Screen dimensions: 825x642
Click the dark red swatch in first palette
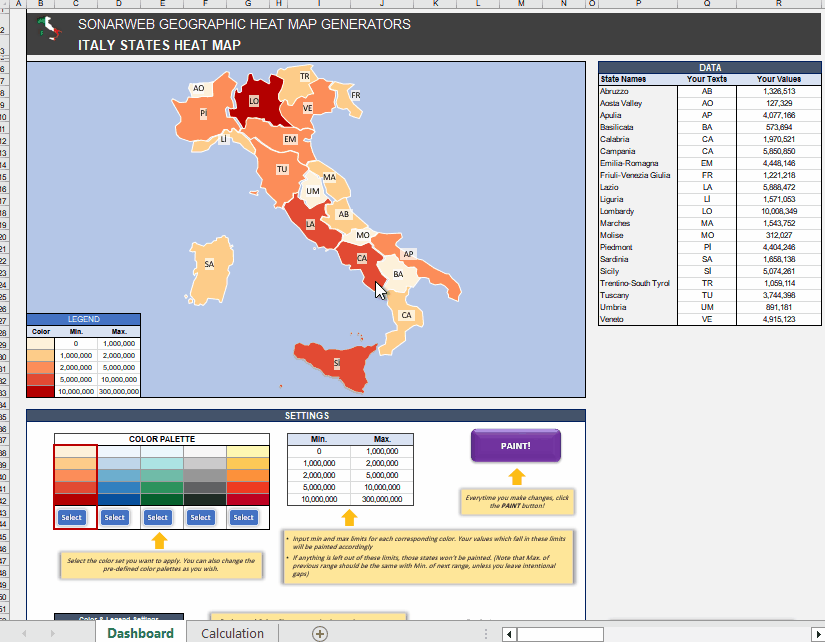pyautogui.click(x=76, y=499)
